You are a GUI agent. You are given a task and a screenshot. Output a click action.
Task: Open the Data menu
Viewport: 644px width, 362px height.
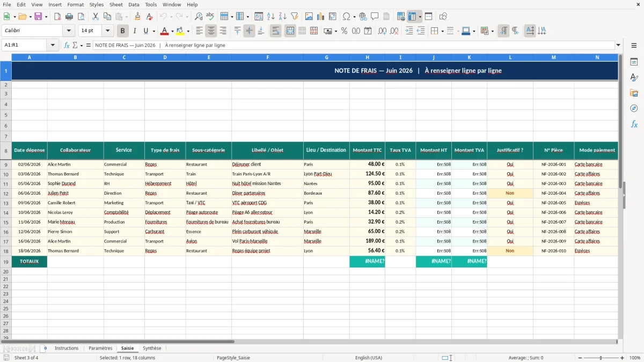pos(134,4)
